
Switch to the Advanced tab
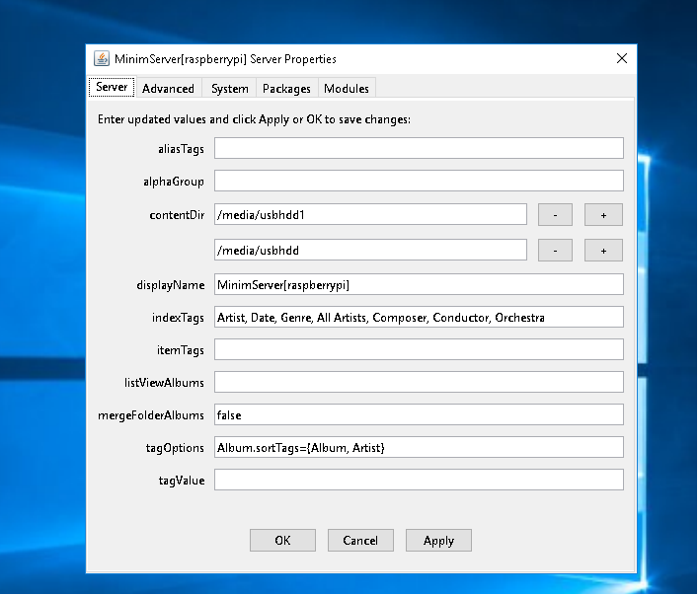tap(169, 89)
